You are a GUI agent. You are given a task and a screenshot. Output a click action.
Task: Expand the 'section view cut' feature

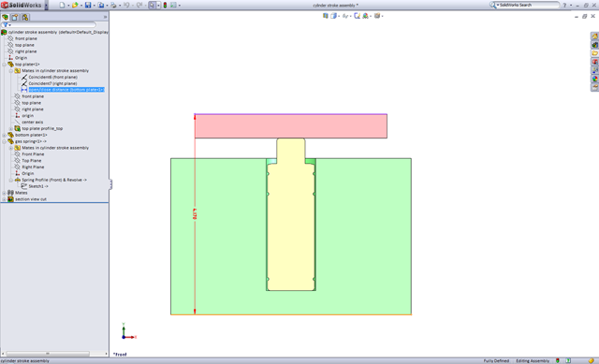(4, 199)
